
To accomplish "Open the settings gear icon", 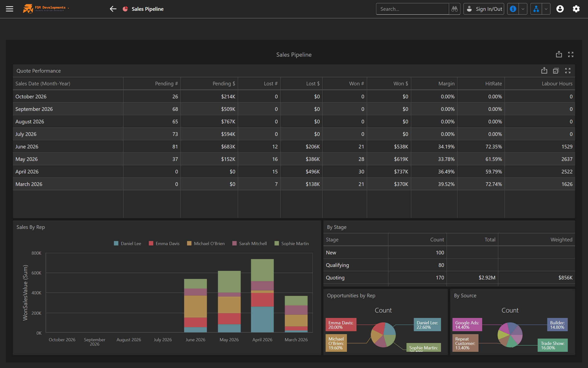I will [576, 9].
